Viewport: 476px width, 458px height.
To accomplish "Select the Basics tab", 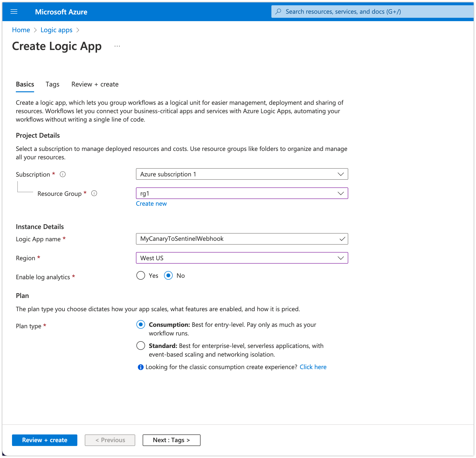I will (x=25, y=84).
